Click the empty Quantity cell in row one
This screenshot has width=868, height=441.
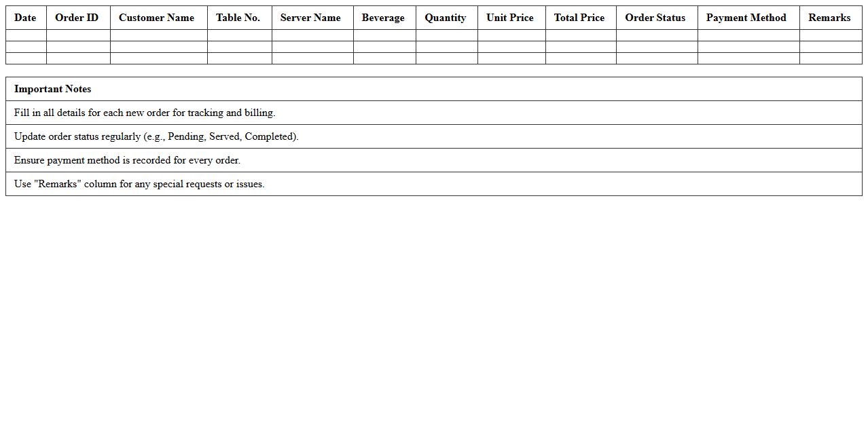pos(445,35)
